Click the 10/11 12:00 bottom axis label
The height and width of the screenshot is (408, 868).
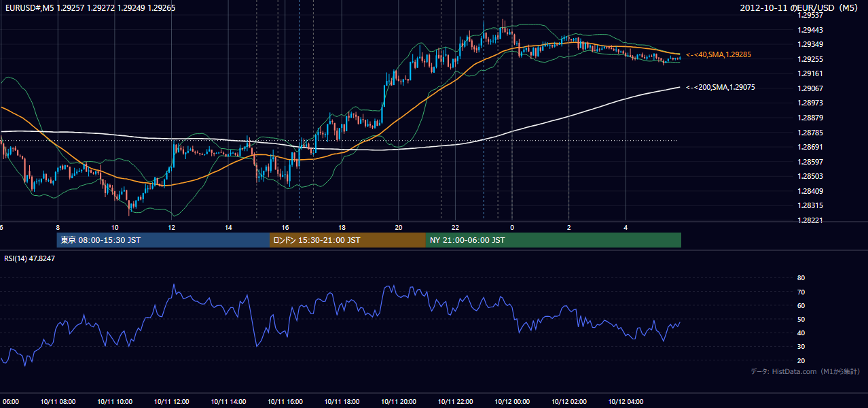pyautogui.click(x=172, y=402)
